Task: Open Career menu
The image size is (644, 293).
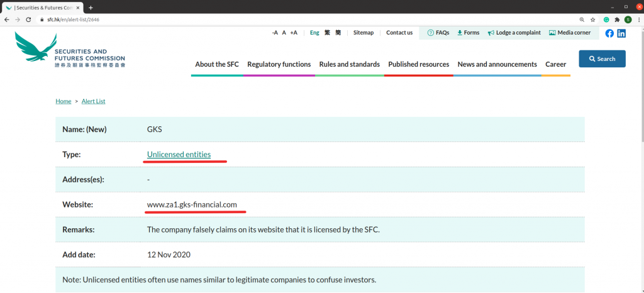Action: coord(556,64)
